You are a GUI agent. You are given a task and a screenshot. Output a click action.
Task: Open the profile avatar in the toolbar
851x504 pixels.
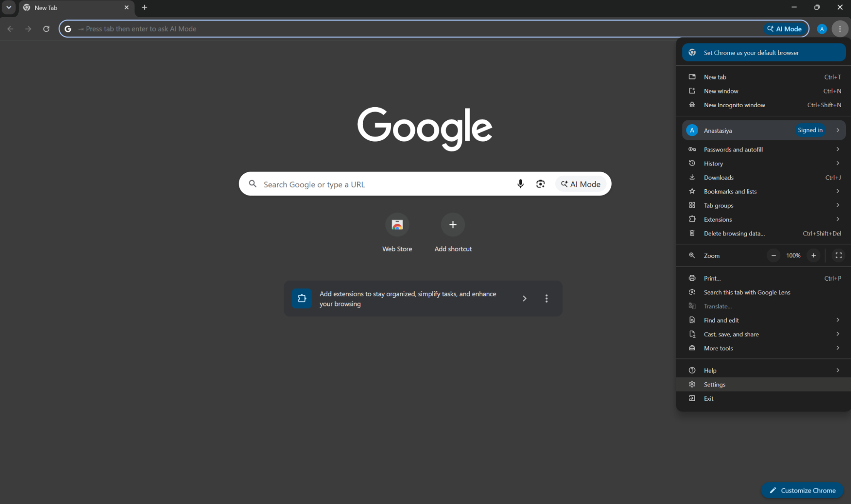point(822,29)
